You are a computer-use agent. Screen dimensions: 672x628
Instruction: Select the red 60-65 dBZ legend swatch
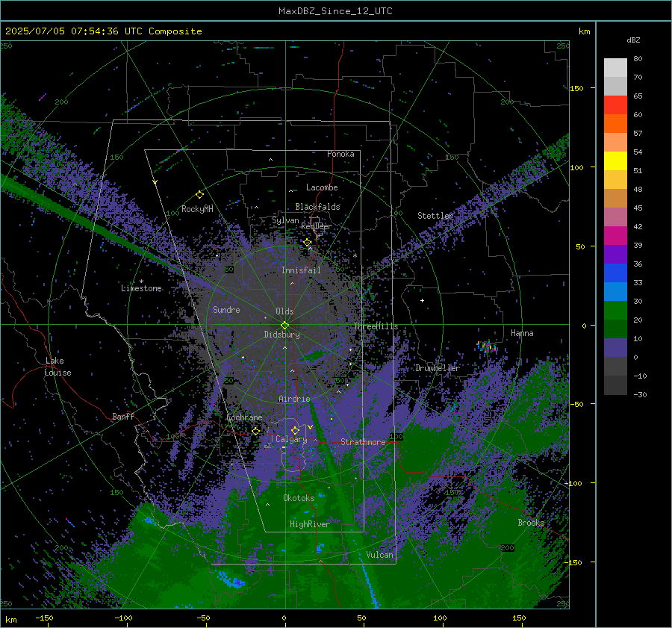(615, 105)
